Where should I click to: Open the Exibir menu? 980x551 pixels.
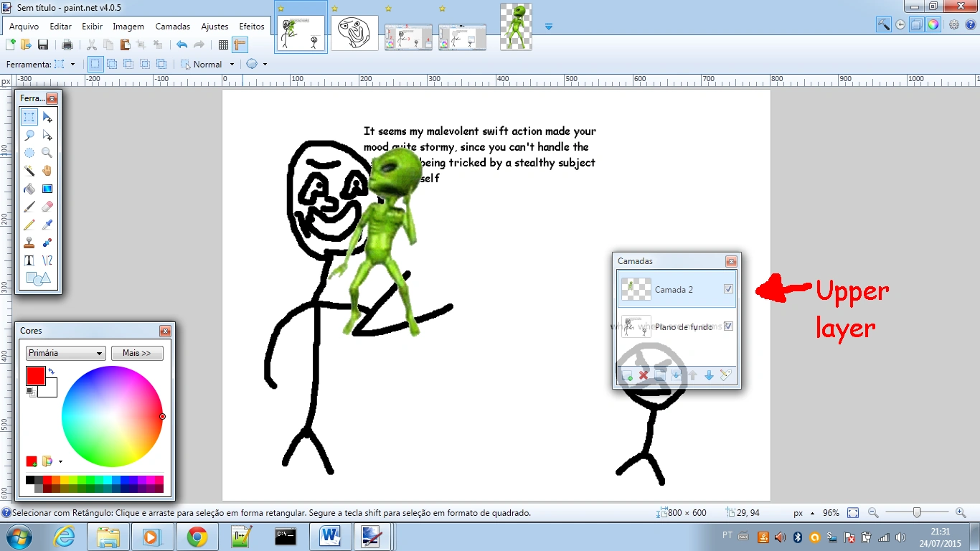(x=92, y=27)
